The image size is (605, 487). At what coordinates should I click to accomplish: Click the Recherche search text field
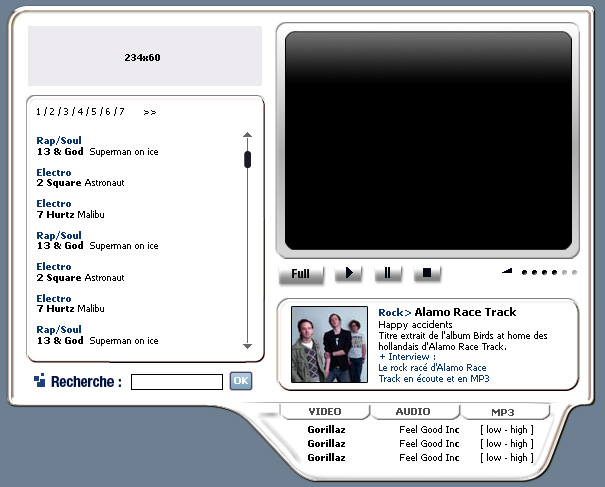(177, 382)
